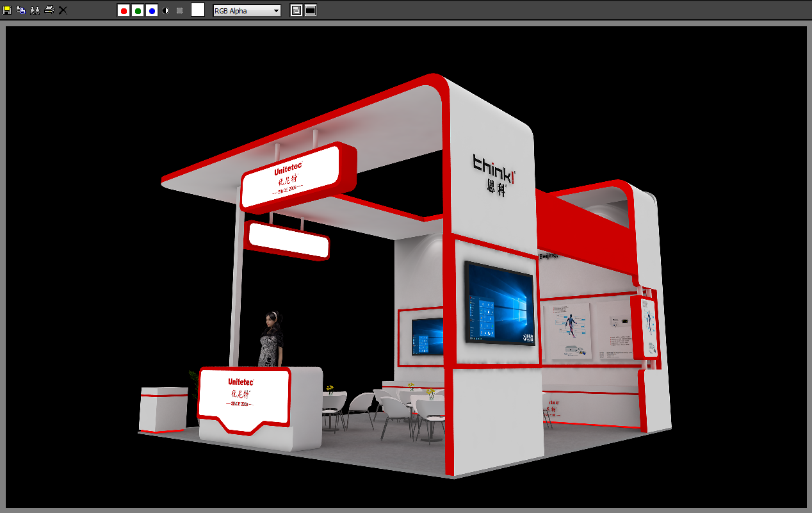Screen dimensions: 812x513
Task: Toggle the blue channel display
Action: click(x=152, y=10)
